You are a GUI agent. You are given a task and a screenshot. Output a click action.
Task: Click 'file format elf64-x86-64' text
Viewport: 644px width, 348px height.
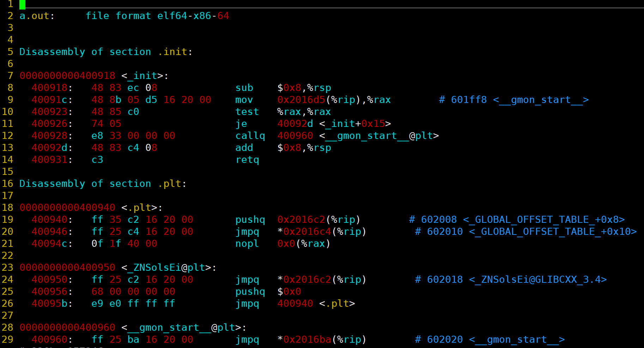(157, 16)
